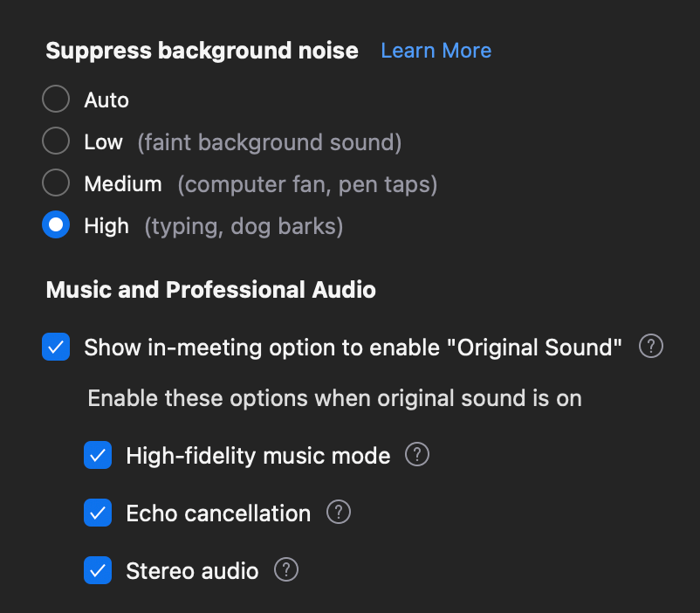Click the "Stereo audio" text label

click(x=192, y=571)
